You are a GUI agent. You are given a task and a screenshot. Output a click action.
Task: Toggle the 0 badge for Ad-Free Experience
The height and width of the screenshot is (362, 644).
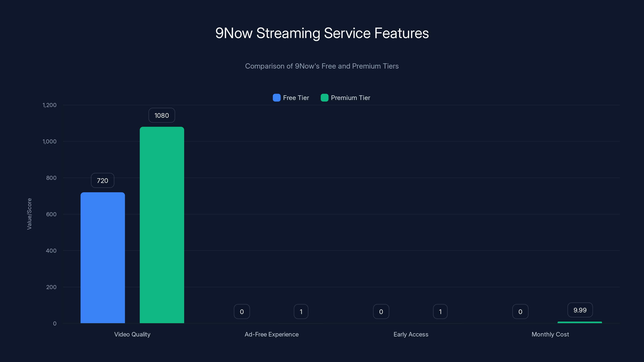[242, 312]
